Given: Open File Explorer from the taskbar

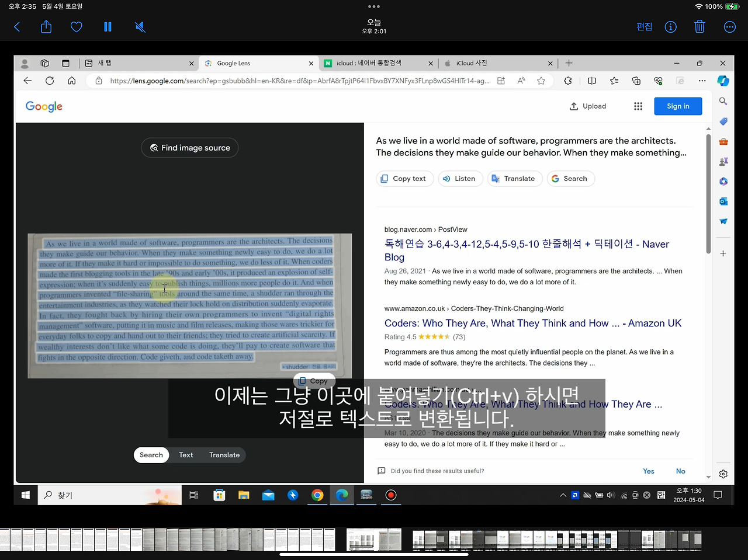Looking at the screenshot, I should pos(244,495).
